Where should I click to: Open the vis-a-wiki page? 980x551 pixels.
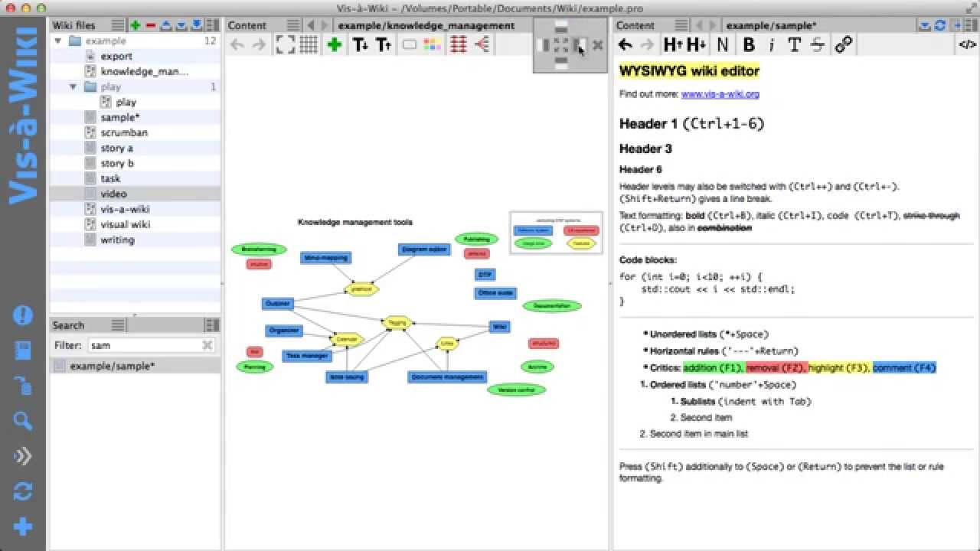click(125, 209)
